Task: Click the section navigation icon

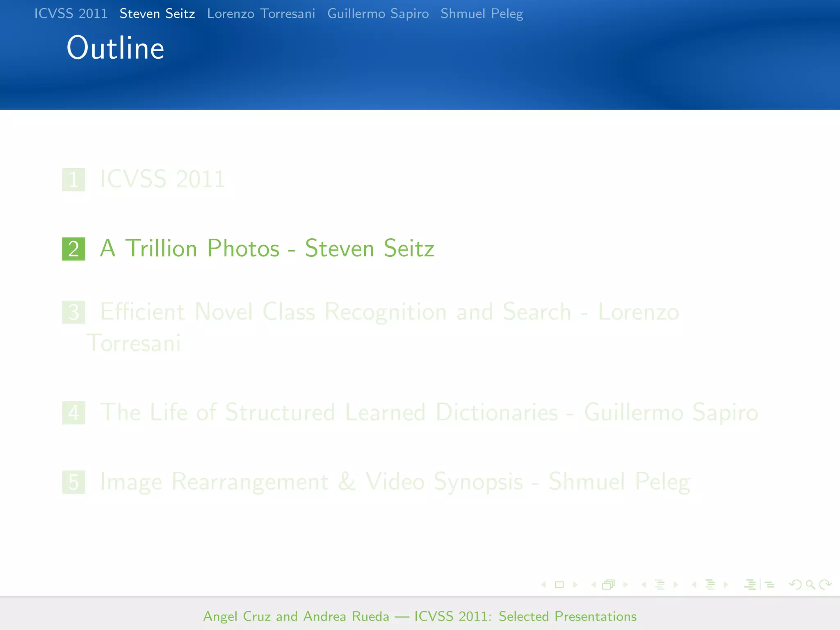Action: point(710,585)
